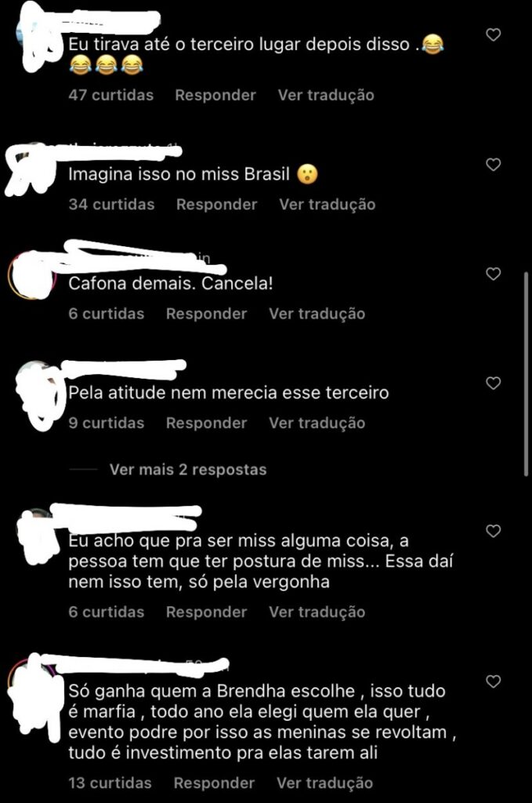Like the 'postura de miss' comment
This screenshot has width=532, height=803.
[493, 531]
